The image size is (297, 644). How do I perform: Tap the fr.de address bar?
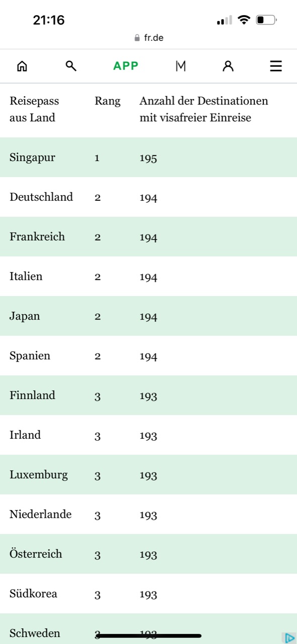148,38
